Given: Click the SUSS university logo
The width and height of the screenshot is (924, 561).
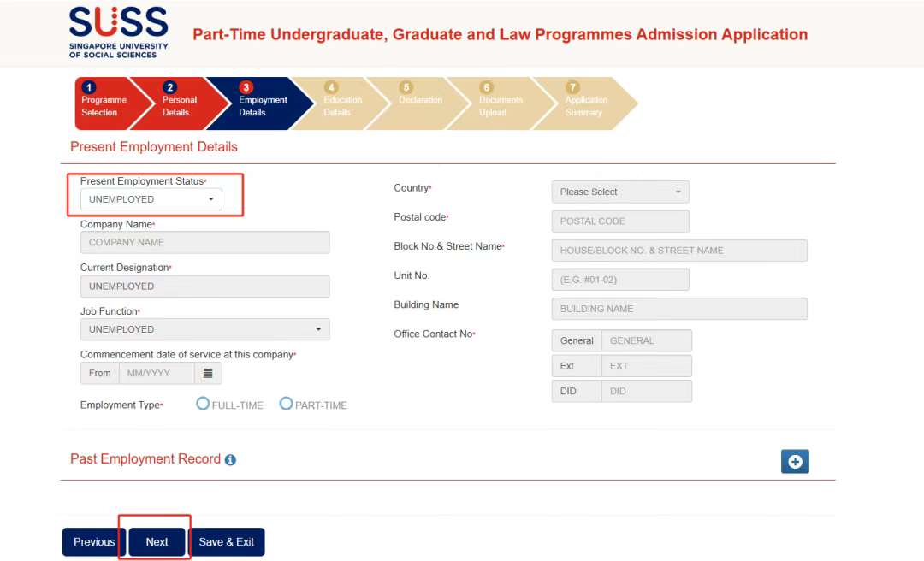Looking at the screenshot, I should click(118, 33).
